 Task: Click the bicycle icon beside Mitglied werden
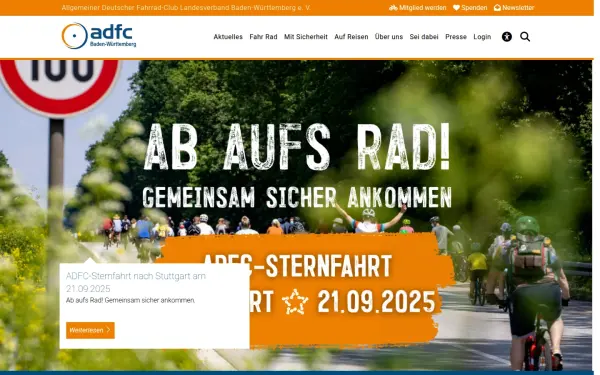point(393,8)
